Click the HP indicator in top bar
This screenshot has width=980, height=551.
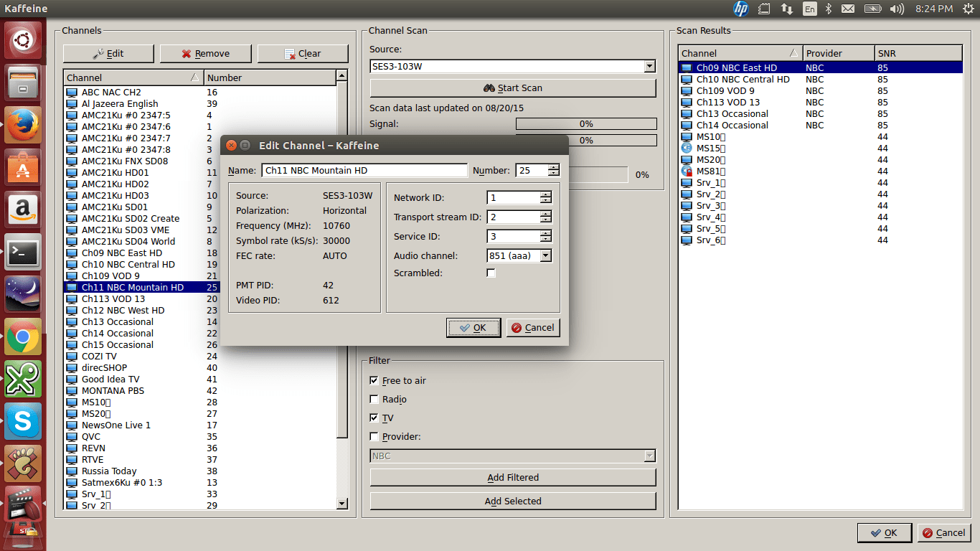[741, 9]
